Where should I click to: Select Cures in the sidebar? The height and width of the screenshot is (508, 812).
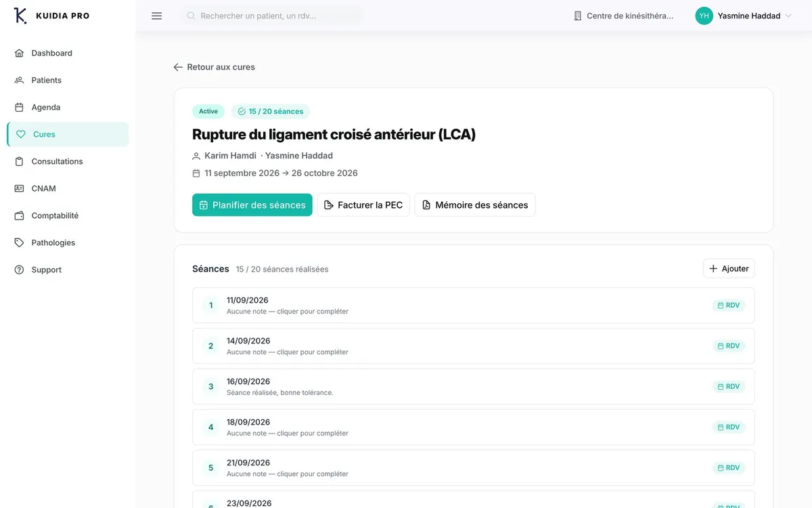click(x=68, y=134)
